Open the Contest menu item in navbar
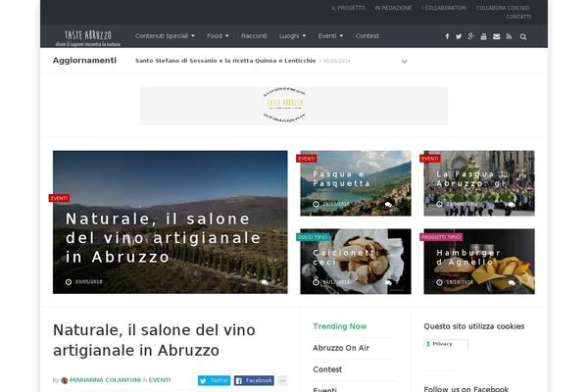Viewport: 588px width, 392px height. tap(367, 36)
